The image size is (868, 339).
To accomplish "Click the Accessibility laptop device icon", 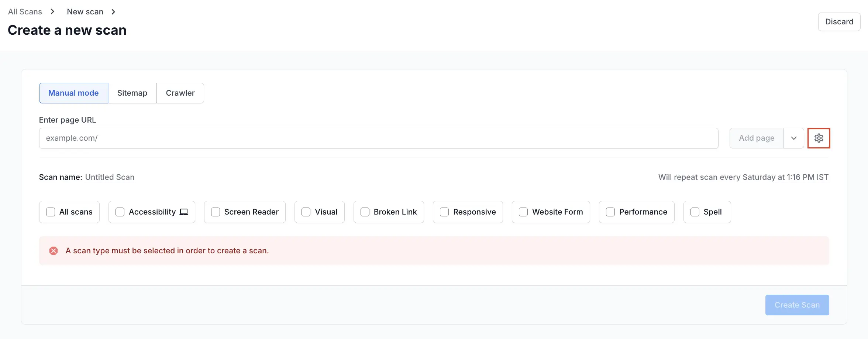I will (184, 212).
